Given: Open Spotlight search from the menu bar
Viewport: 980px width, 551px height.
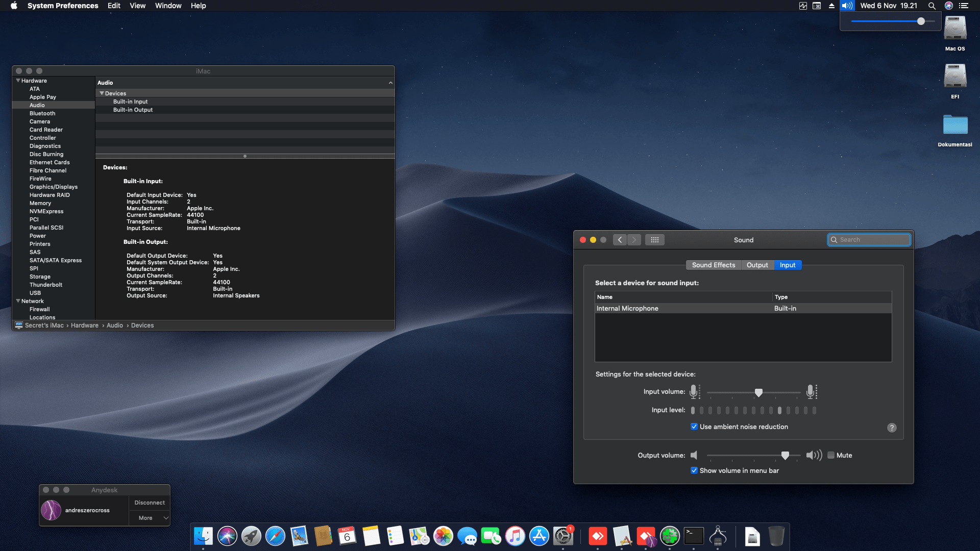Looking at the screenshot, I should 932,6.
